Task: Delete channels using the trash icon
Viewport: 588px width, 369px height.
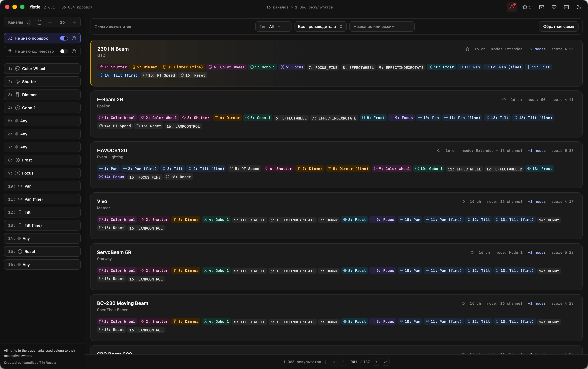Action: tap(40, 22)
